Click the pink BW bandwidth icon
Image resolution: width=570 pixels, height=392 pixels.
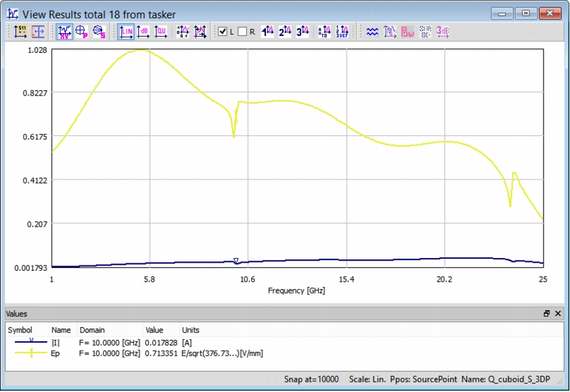click(408, 32)
